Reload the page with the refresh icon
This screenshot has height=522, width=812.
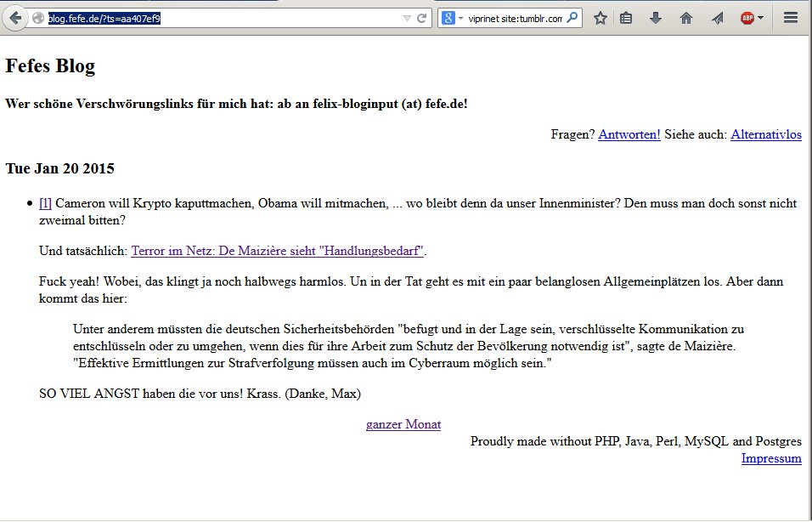tap(421, 18)
